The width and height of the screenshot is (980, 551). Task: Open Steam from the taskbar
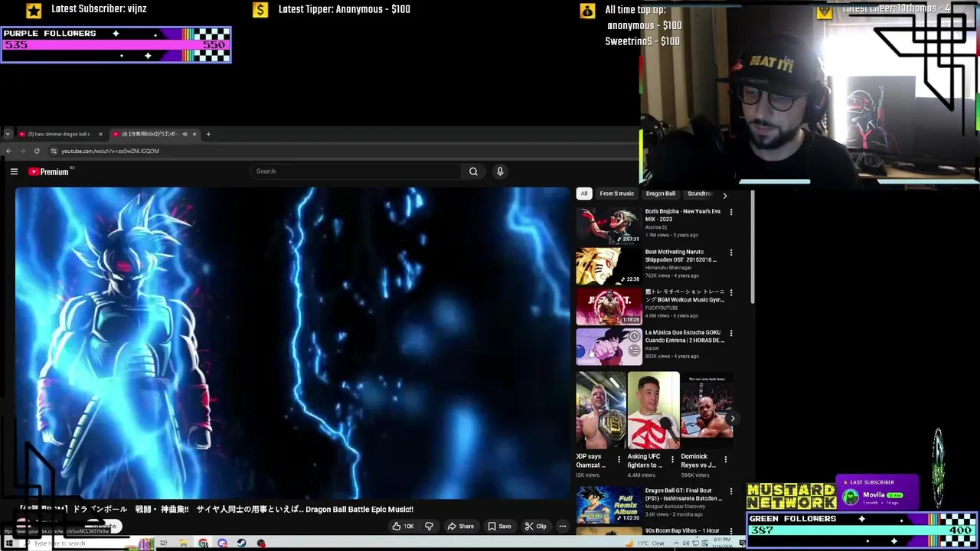pos(242,543)
